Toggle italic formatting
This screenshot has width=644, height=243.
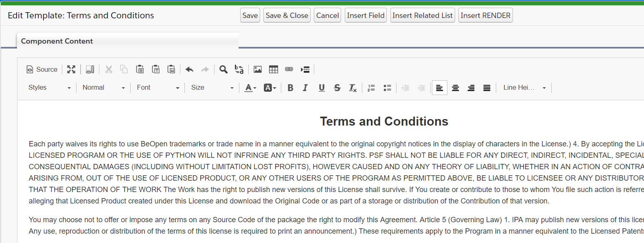coord(305,88)
